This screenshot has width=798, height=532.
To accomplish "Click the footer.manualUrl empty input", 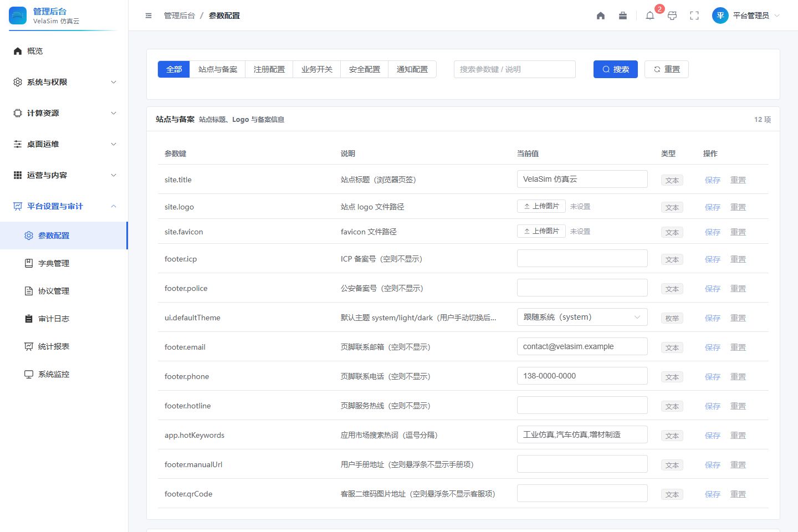I will pyautogui.click(x=582, y=464).
